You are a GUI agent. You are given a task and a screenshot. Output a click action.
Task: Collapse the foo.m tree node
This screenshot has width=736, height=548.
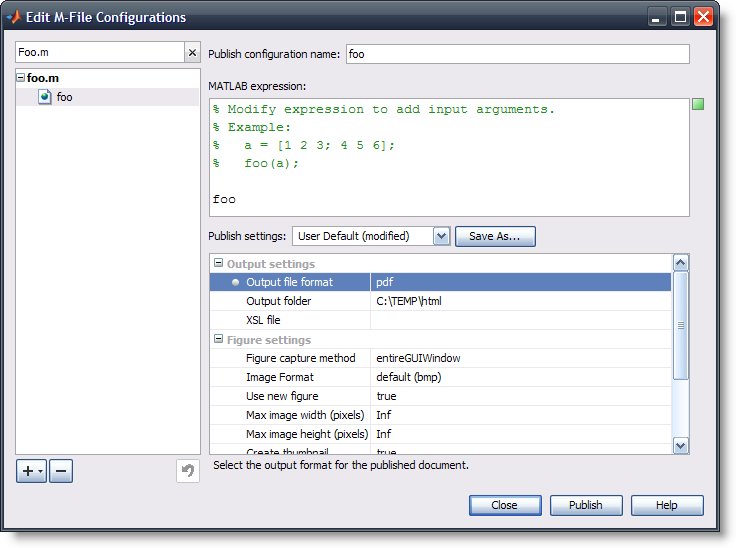click(x=21, y=78)
